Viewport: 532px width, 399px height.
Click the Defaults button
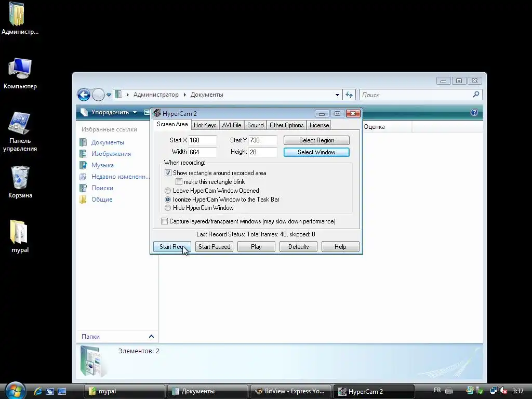pos(298,247)
